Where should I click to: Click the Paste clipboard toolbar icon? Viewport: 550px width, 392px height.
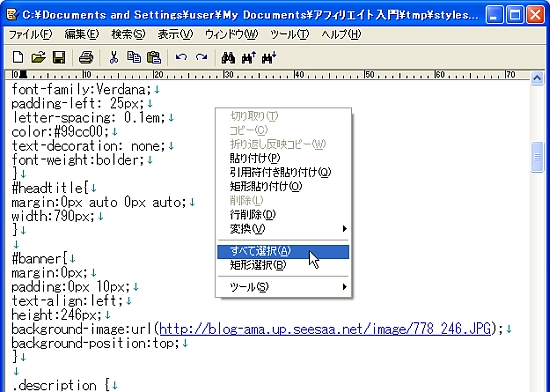tap(154, 57)
